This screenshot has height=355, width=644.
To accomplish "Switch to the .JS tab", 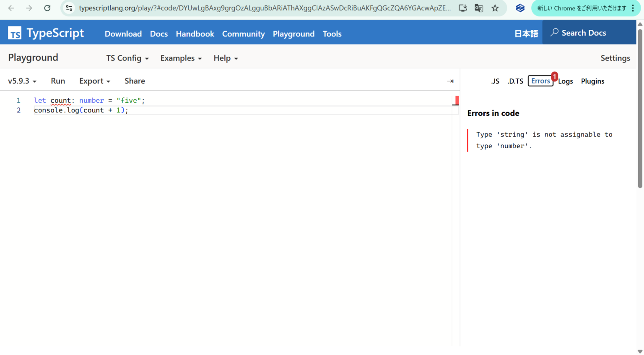I will coord(495,81).
